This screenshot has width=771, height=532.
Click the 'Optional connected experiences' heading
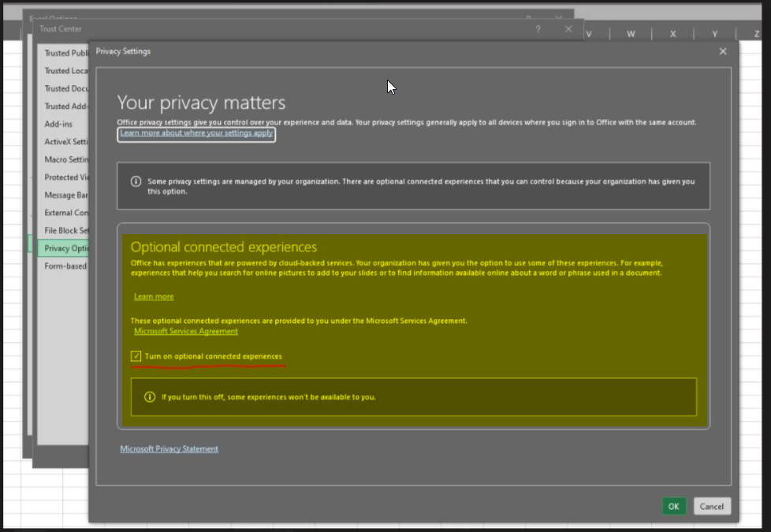coord(224,247)
